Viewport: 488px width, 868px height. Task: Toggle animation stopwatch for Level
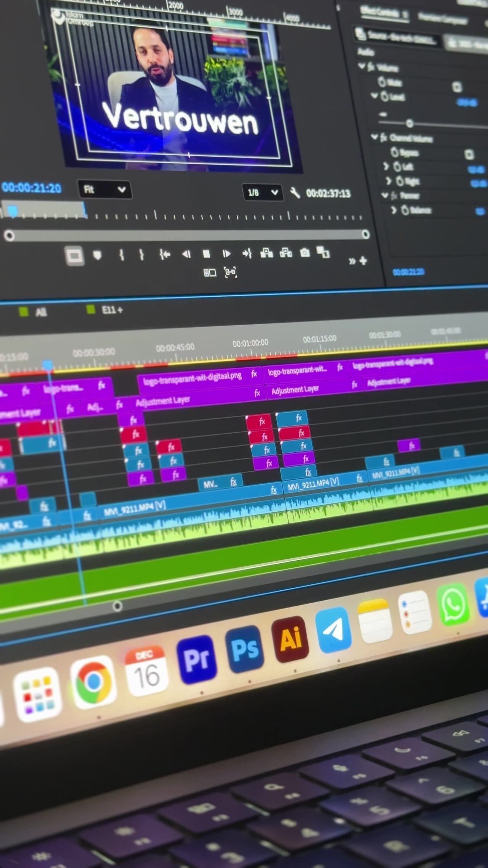click(x=384, y=96)
